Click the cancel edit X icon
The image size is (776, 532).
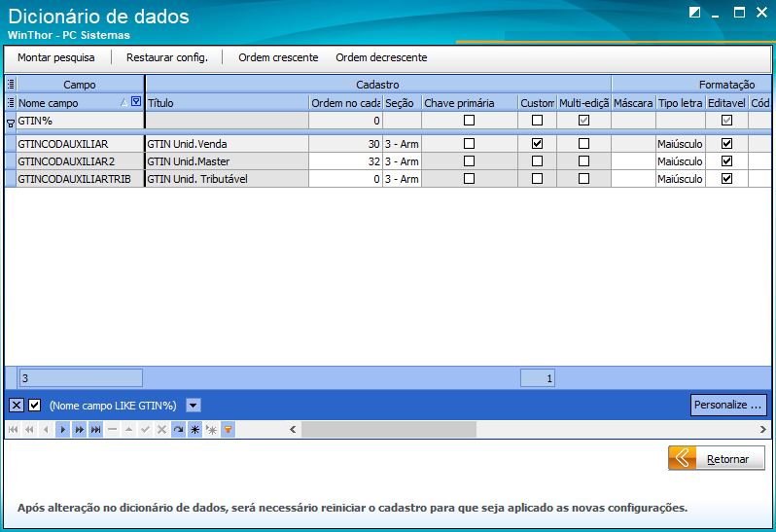pos(161,430)
